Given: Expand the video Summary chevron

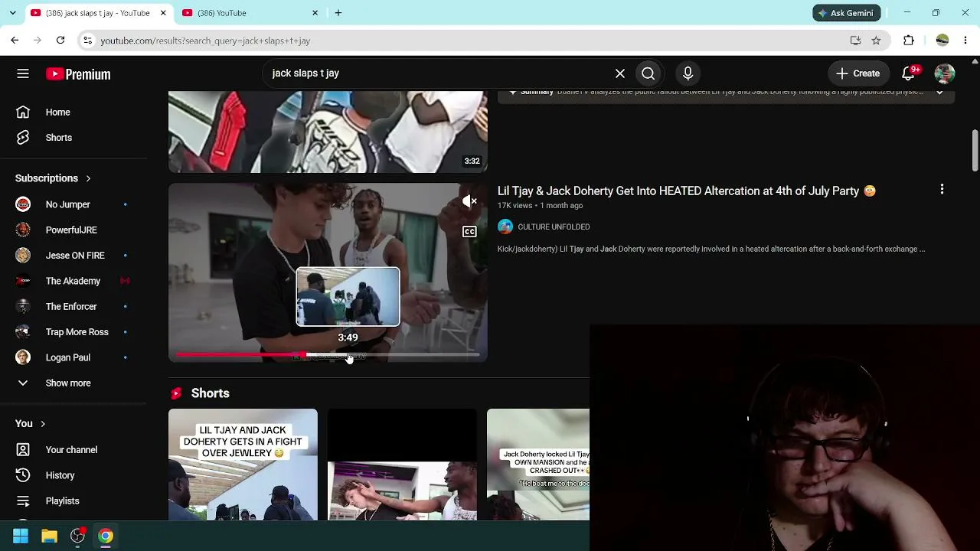Looking at the screenshot, I should point(939,93).
